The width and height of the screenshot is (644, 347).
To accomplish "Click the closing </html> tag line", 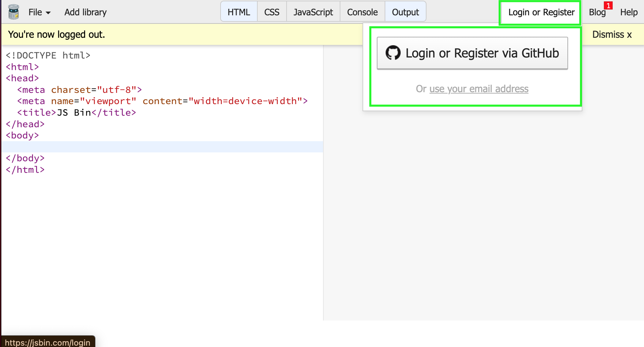I will click(25, 170).
